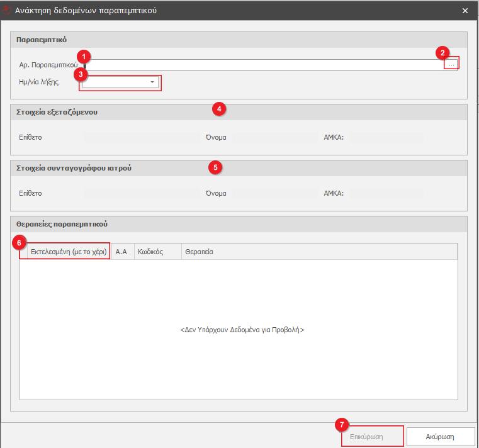Click the blank row-selector header cell in grid
The image size is (479, 448).
23,252
